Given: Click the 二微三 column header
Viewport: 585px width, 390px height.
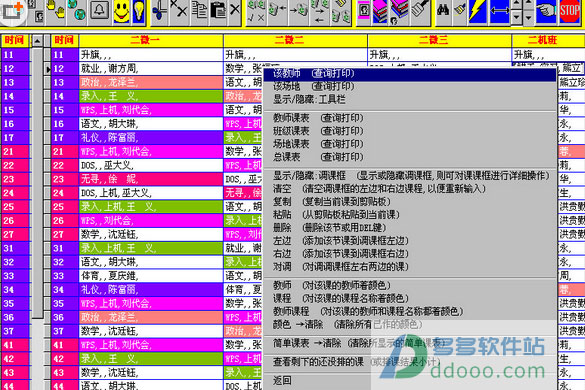Looking at the screenshot, I should pyautogui.click(x=439, y=40).
